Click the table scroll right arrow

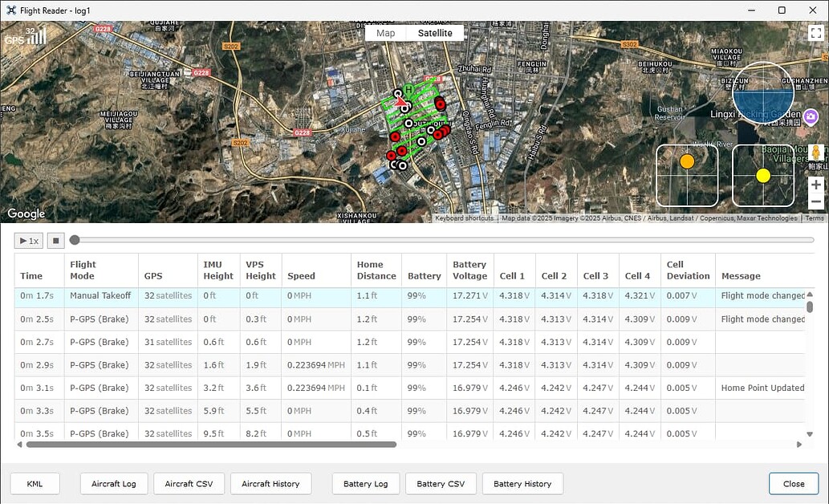799,445
